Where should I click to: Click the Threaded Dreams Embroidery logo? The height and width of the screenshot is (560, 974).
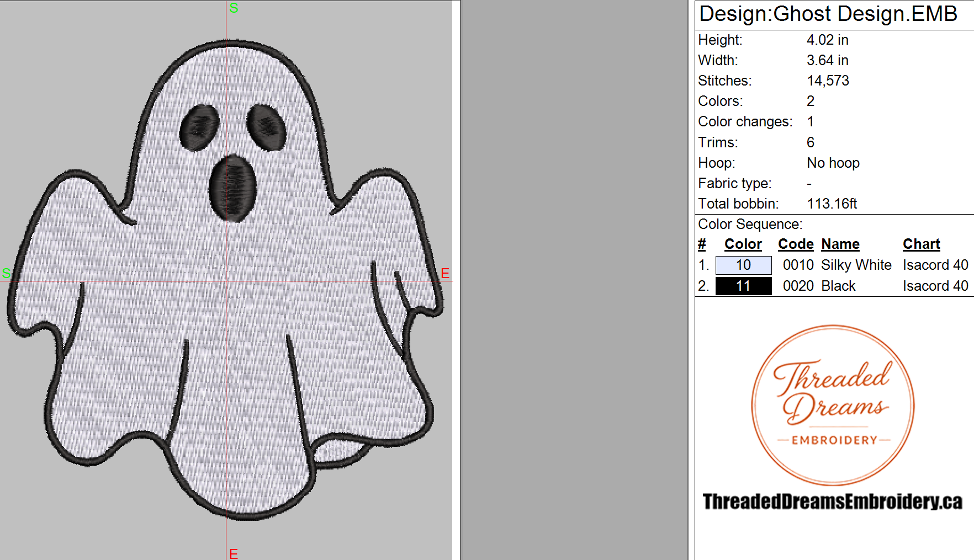833,406
